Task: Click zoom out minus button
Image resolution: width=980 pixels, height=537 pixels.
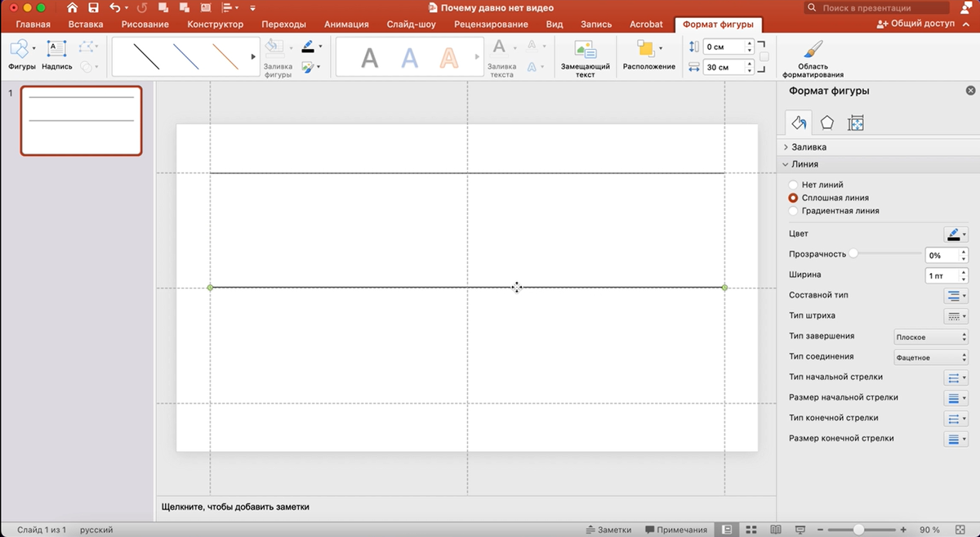Action: tap(821, 530)
